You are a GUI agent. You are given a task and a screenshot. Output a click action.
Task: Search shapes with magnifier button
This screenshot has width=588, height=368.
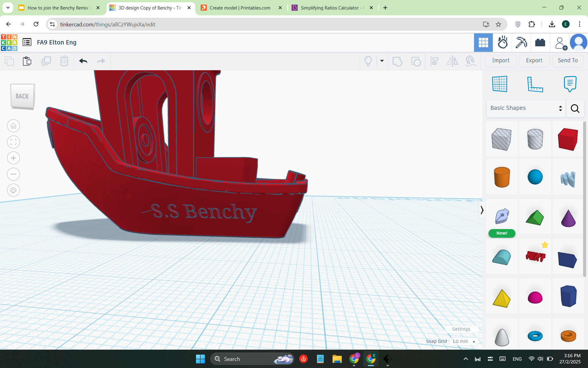[x=575, y=108]
